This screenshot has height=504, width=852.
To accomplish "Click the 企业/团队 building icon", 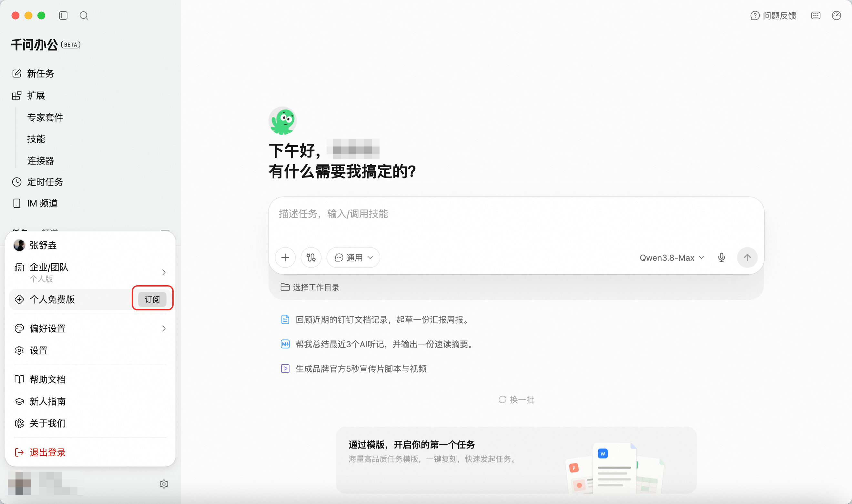I will pos(19,267).
